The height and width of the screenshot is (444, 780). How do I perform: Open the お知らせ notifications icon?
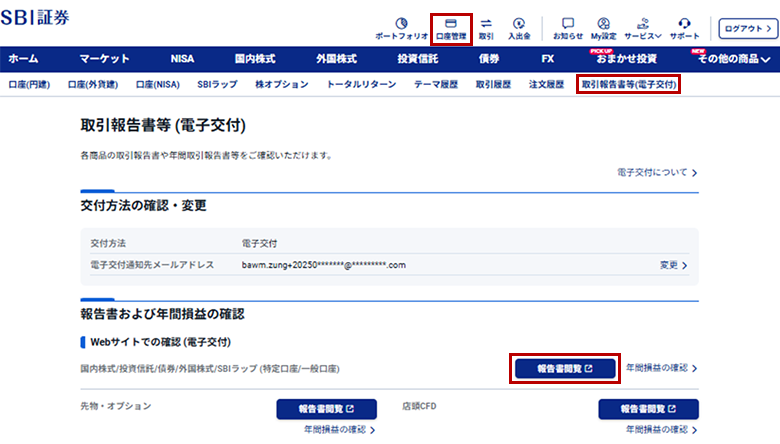(568, 27)
